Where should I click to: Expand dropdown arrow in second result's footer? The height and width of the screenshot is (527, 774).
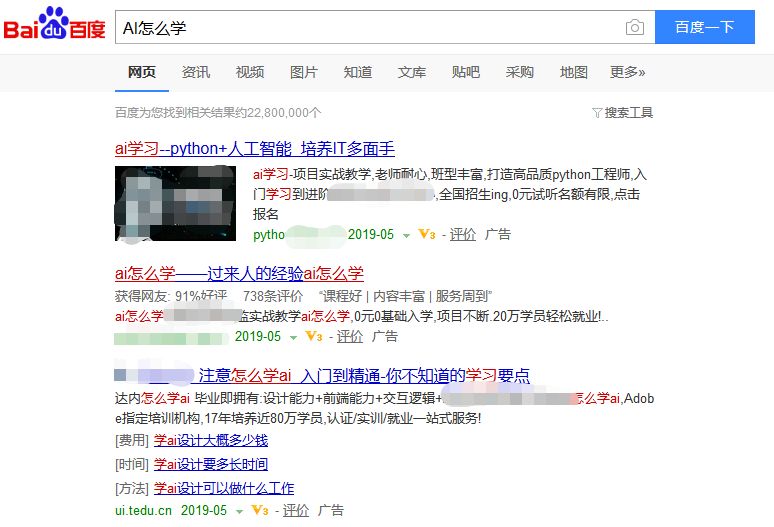point(293,338)
